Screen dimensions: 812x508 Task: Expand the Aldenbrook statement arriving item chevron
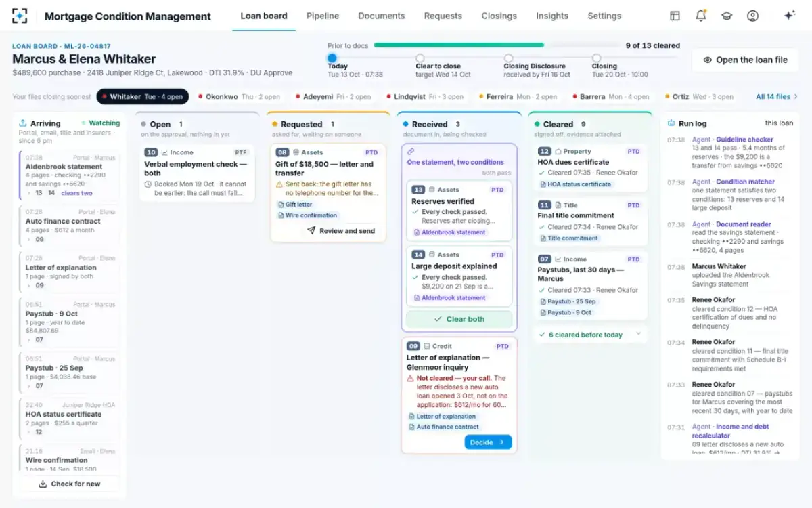(x=29, y=193)
